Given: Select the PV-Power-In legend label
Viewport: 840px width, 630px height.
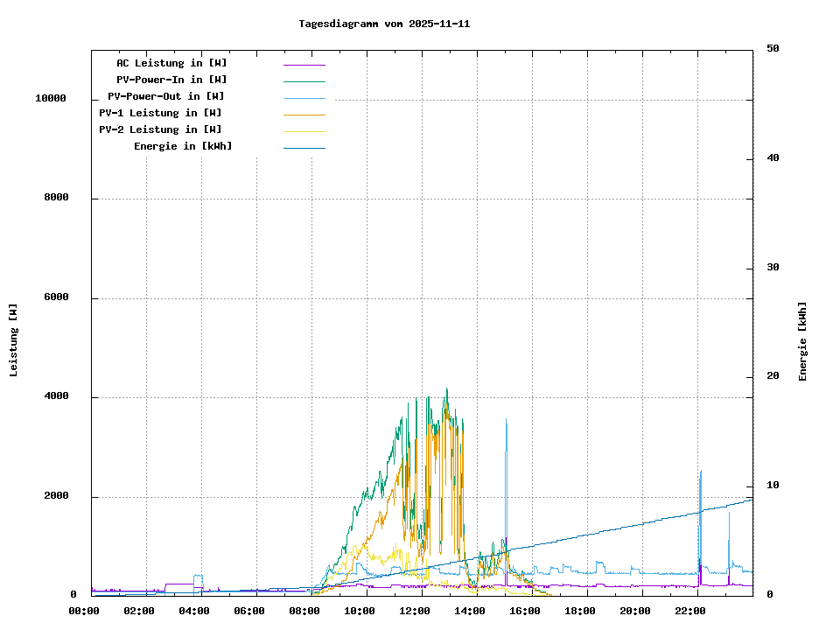Looking at the screenshot, I should tap(171, 80).
